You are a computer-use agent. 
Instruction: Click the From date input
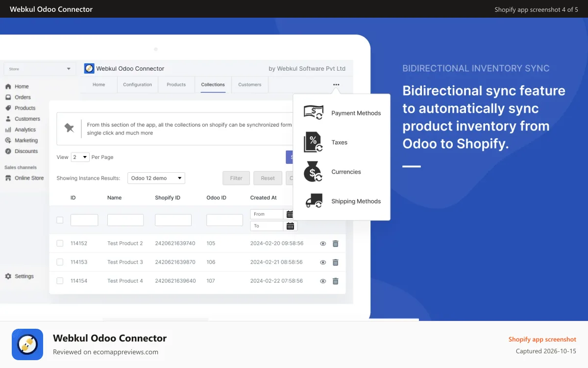coord(267,214)
